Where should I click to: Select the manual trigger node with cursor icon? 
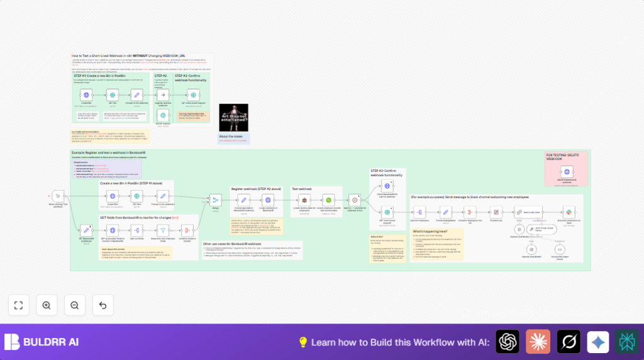[x=58, y=195]
